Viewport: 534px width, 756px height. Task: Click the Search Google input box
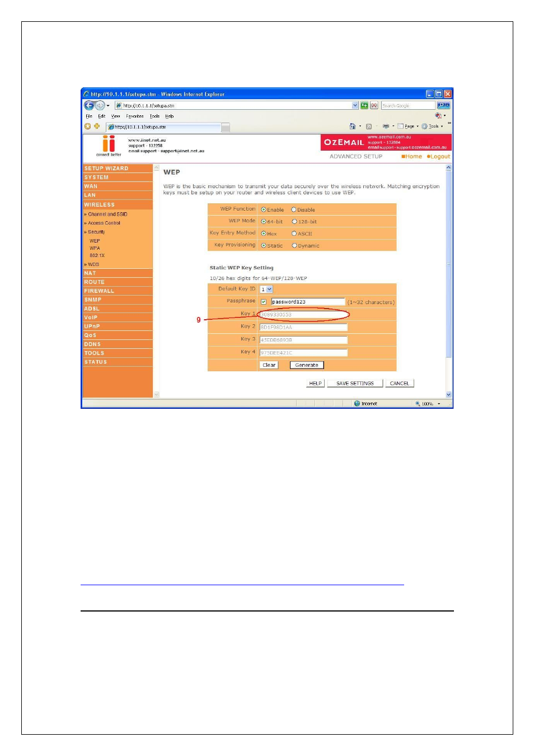[x=408, y=105]
